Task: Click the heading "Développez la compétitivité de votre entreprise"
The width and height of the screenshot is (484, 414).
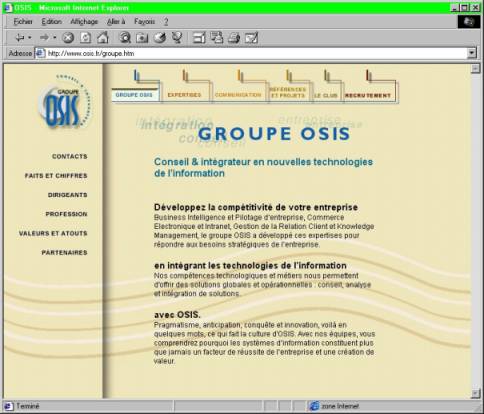Action: point(256,207)
